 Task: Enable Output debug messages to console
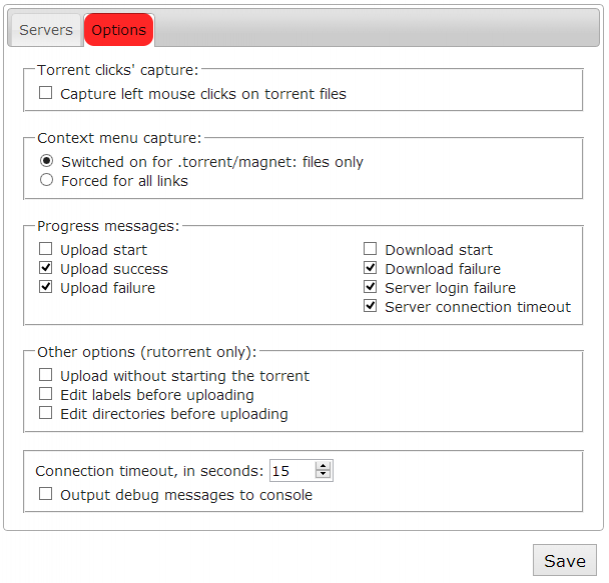tap(46, 495)
